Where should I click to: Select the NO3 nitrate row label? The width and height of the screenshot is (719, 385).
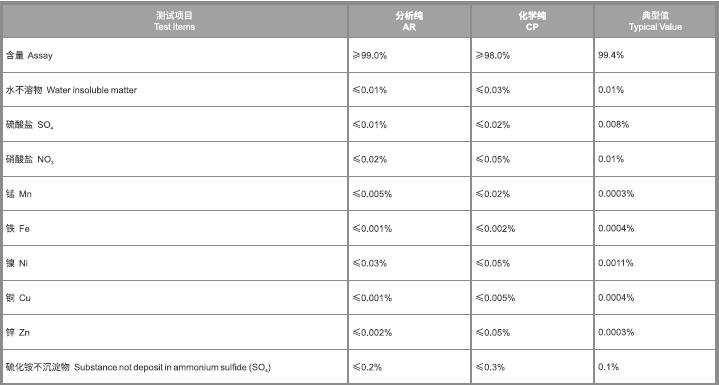[30, 160]
